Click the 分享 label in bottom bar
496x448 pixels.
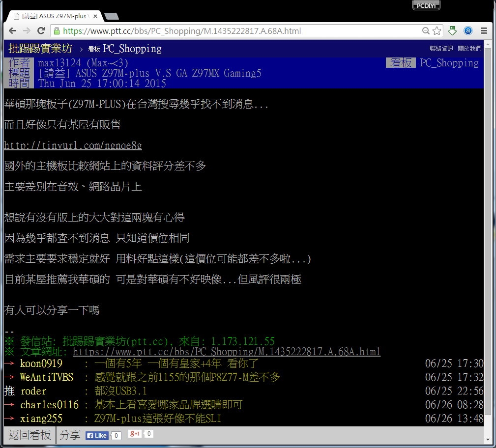tap(70, 435)
